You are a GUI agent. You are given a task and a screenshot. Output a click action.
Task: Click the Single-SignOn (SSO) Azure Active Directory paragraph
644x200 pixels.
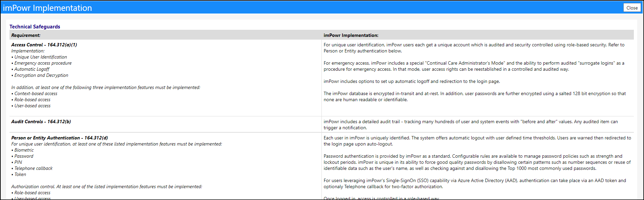coord(475,183)
